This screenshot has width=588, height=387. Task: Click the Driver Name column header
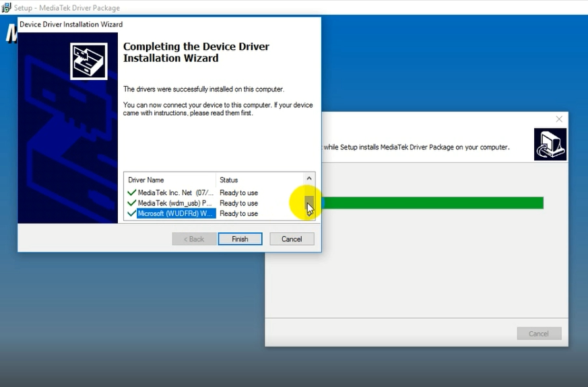click(170, 180)
